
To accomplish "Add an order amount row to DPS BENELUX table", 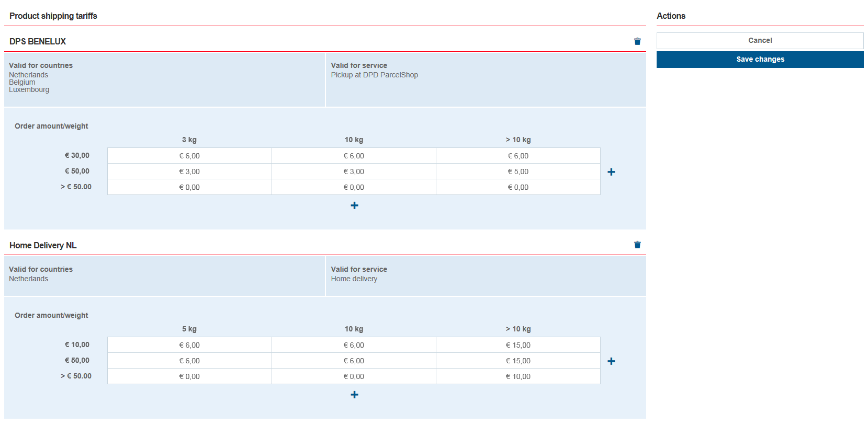I will point(354,205).
